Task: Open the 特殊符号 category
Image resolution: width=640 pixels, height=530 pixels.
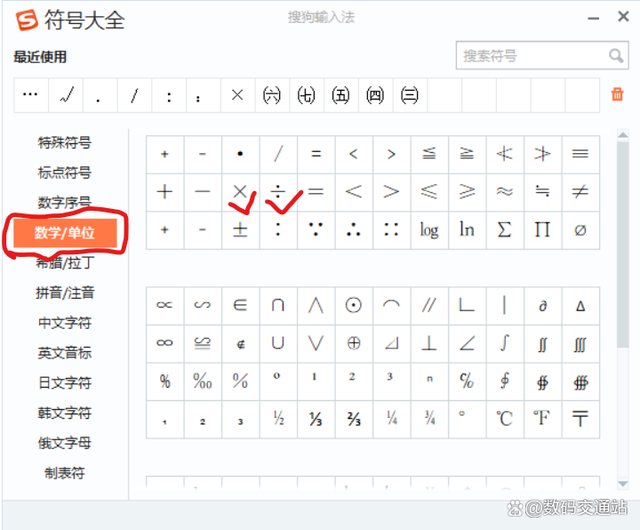Action: click(x=64, y=143)
